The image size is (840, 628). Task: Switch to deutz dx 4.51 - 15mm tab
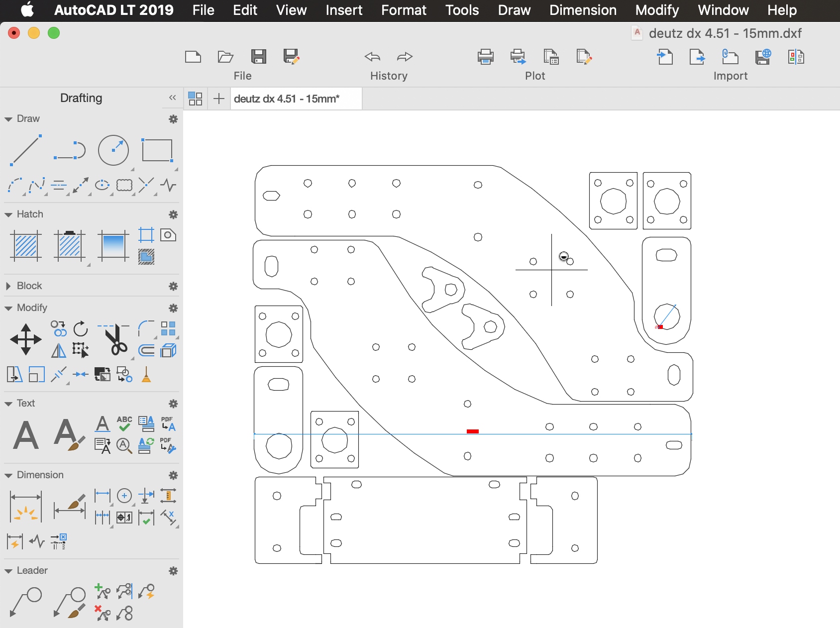(287, 99)
